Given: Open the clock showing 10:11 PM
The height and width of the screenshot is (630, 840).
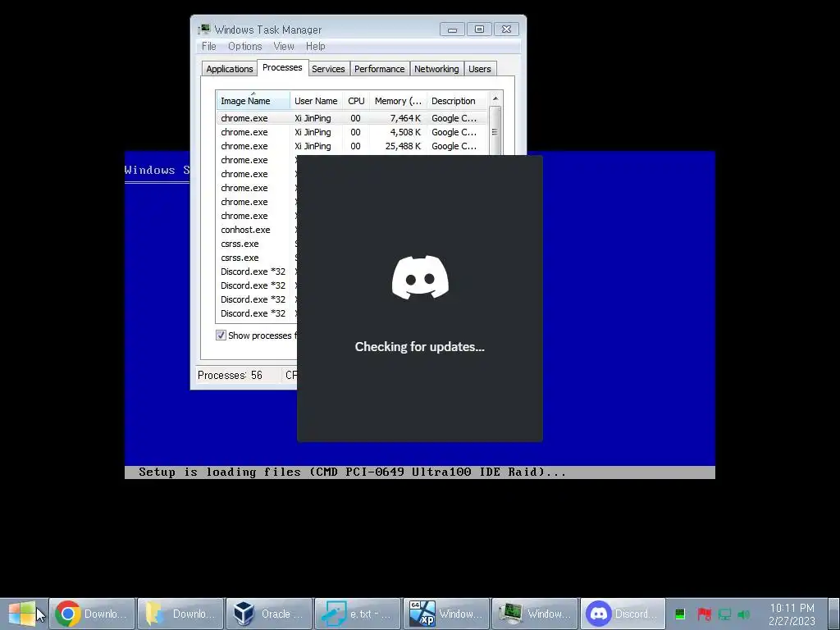Looking at the screenshot, I should [792, 614].
